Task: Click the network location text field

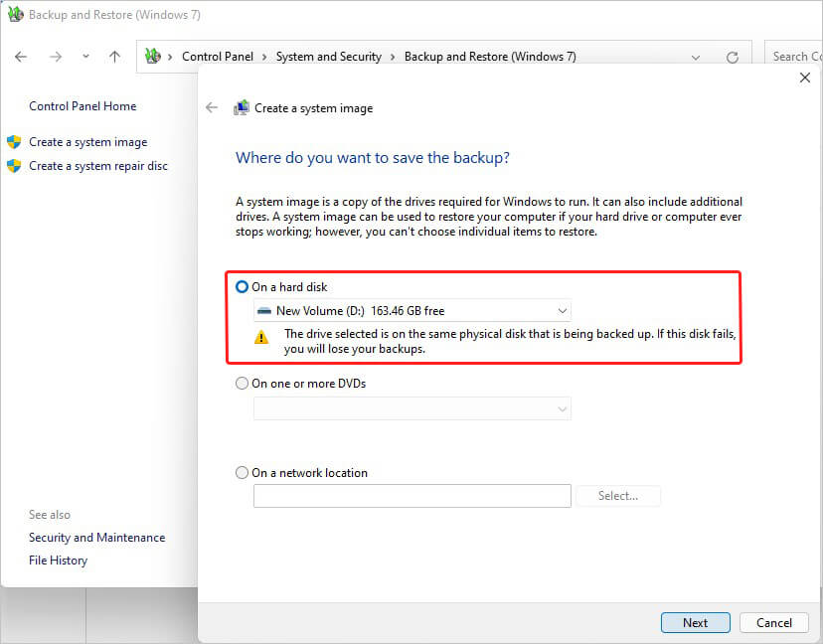Action: (x=412, y=496)
